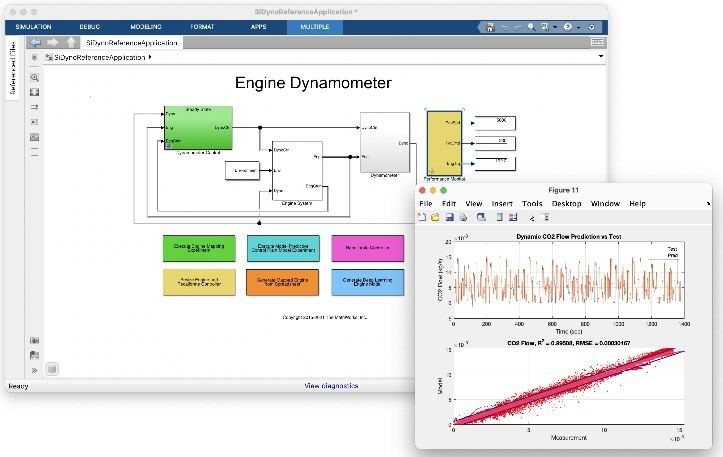
Task: Click the Undo arrow in Simulink toolstrip
Action: point(504,27)
